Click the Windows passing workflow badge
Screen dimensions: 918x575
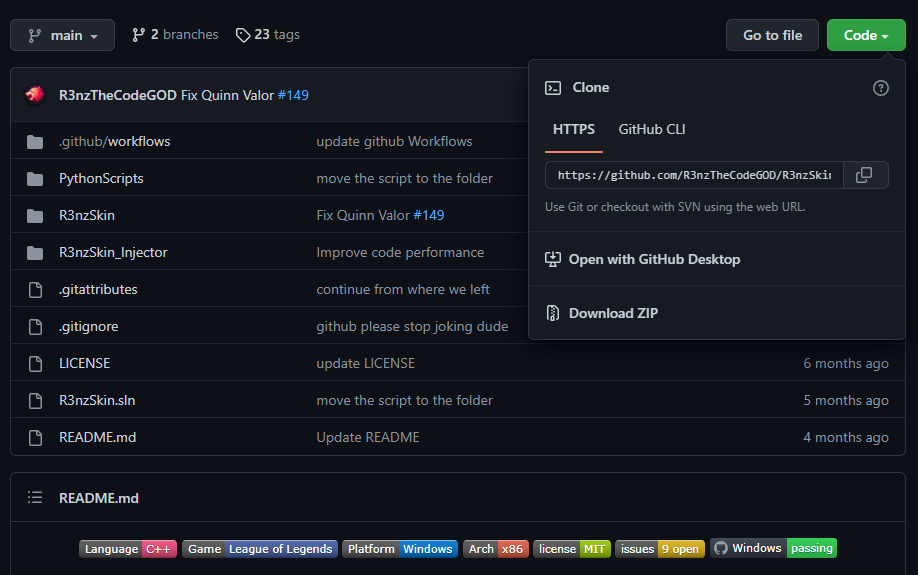tap(773, 548)
